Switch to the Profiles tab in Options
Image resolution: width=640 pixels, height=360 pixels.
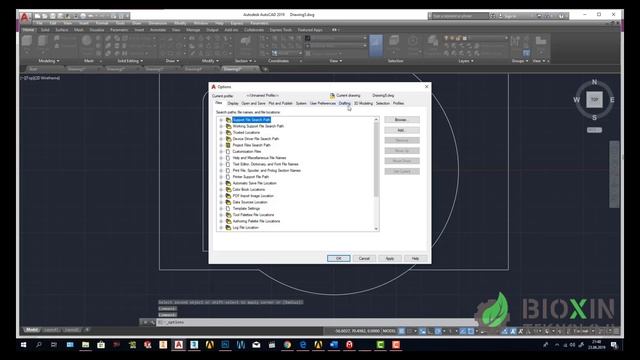(398, 103)
